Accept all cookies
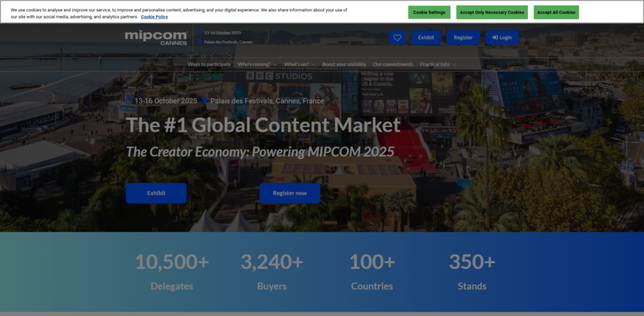 (556, 13)
